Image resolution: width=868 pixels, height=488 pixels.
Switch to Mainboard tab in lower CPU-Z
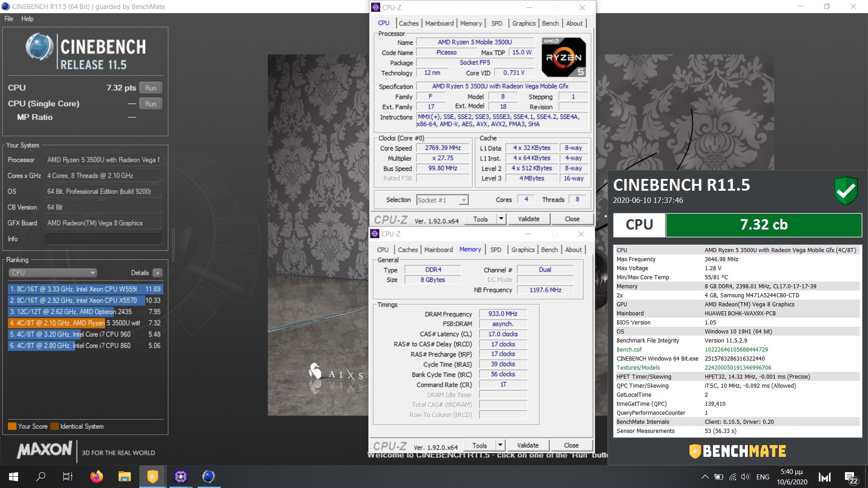(439, 250)
